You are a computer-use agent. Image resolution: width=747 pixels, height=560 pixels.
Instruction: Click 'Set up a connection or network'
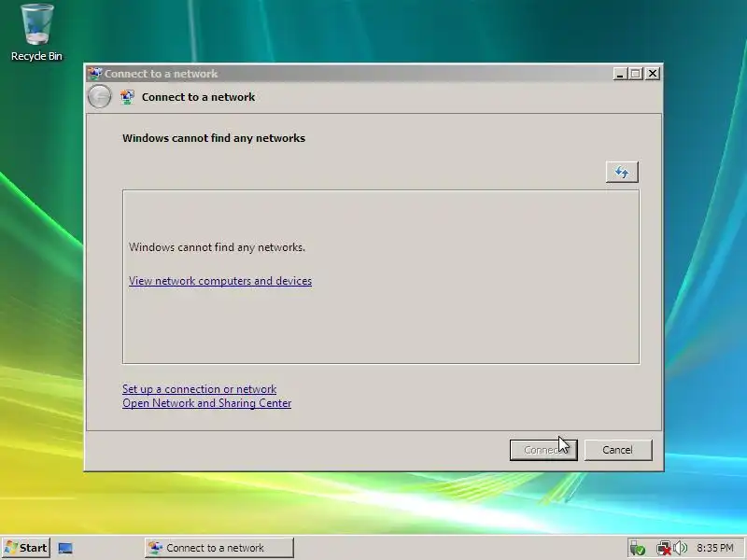(199, 389)
